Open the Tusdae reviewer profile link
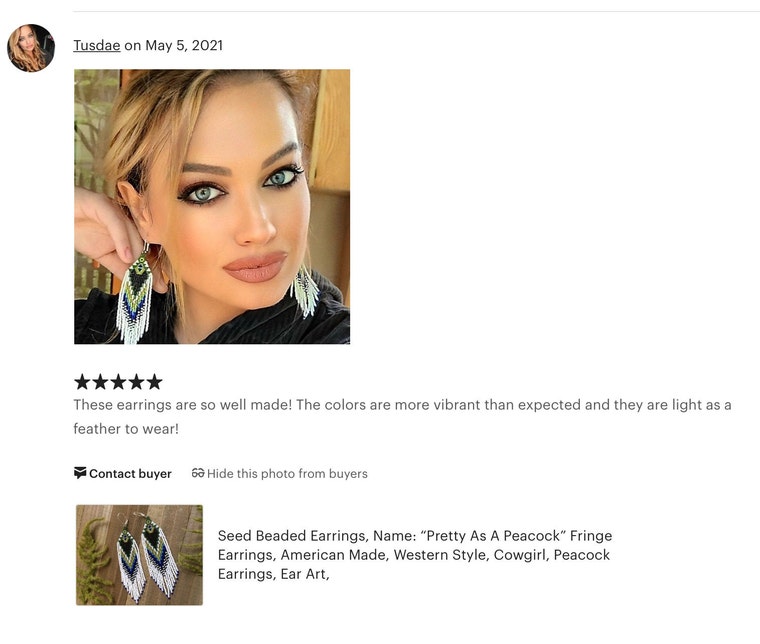The width and height of the screenshot is (760, 644). [x=97, y=45]
